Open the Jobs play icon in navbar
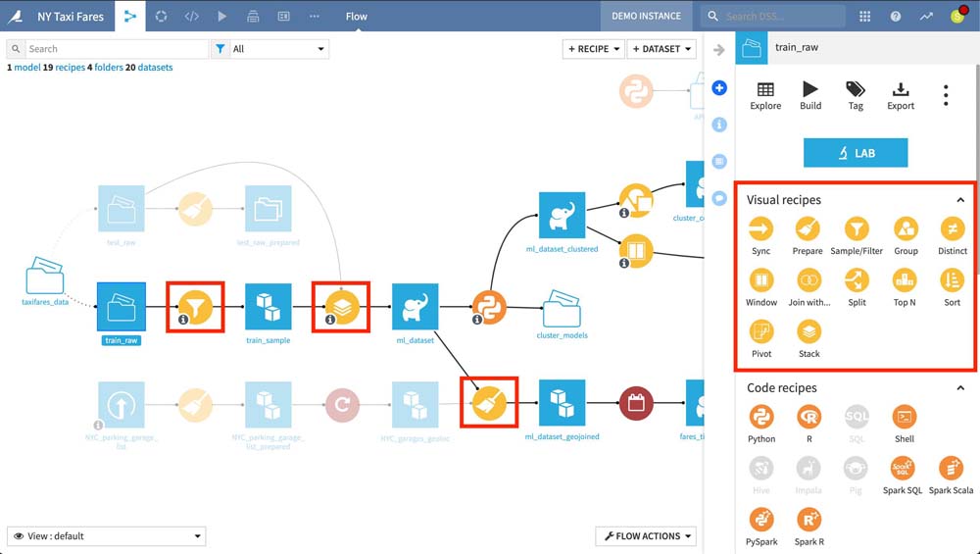Image resolution: width=980 pixels, height=554 pixels. point(221,17)
